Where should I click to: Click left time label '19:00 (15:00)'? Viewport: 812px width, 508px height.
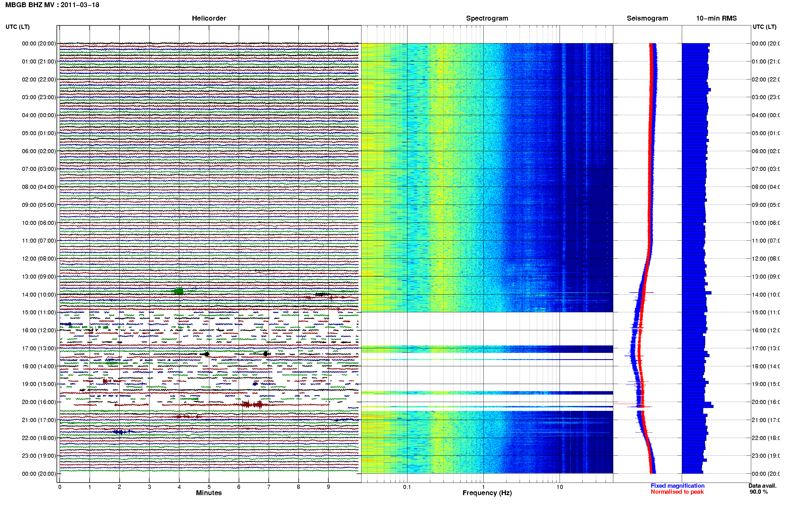coord(39,384)
